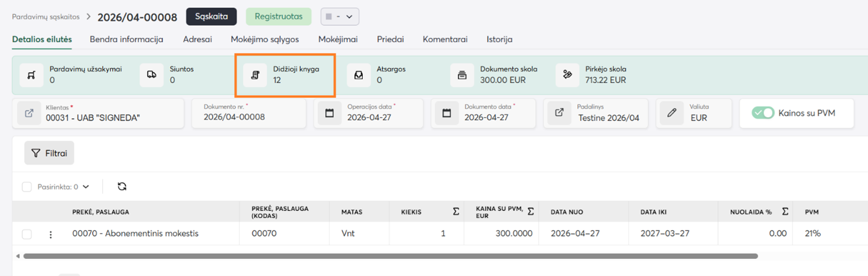Open the Mokėjimo sąlygos tab
This screenshot has height=276, width=868.
pos(265,40)
